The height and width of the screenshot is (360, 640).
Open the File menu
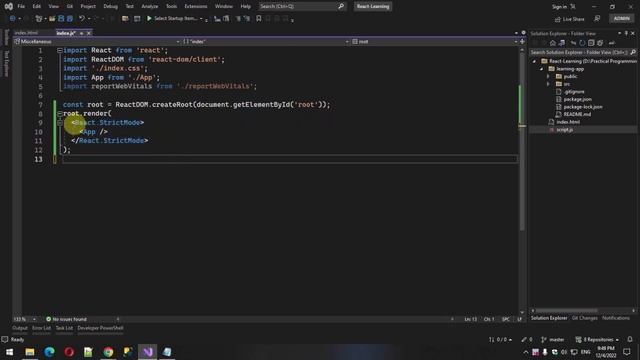(21, 6)
